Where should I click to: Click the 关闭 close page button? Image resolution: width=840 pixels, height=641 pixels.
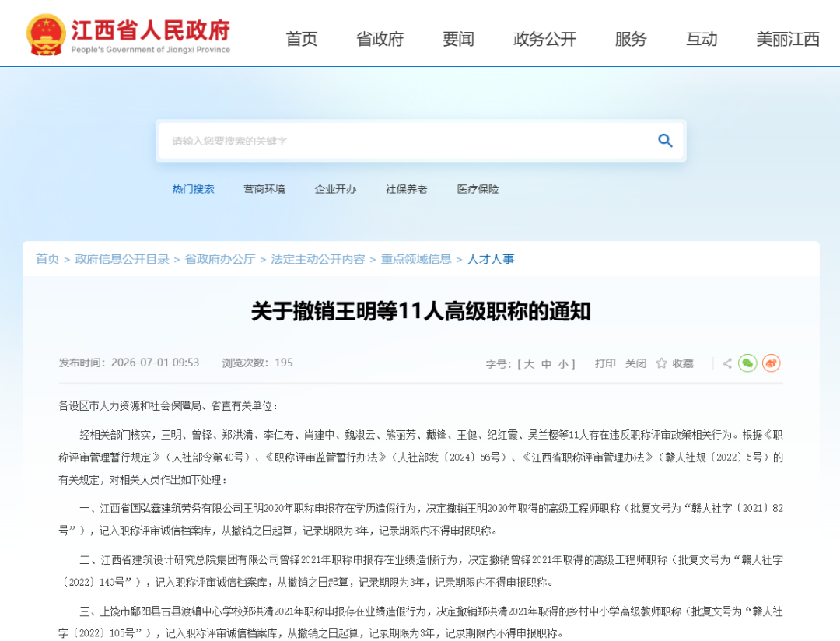click(x=636, y=363)
